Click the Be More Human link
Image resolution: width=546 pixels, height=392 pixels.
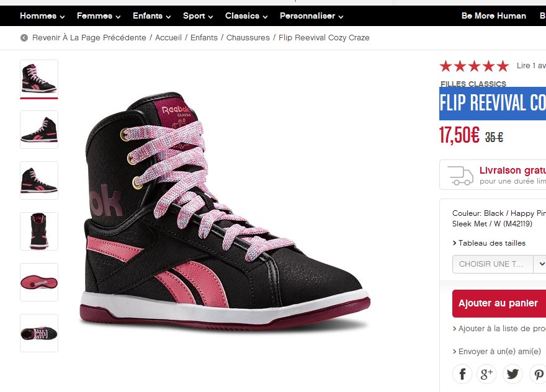tap(493, 16)
